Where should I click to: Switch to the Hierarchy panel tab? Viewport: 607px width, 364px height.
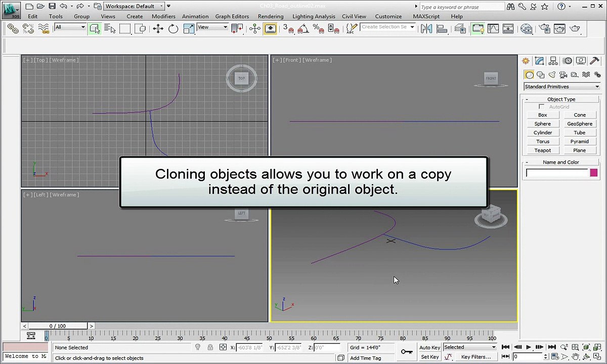[x=553, y=61]
